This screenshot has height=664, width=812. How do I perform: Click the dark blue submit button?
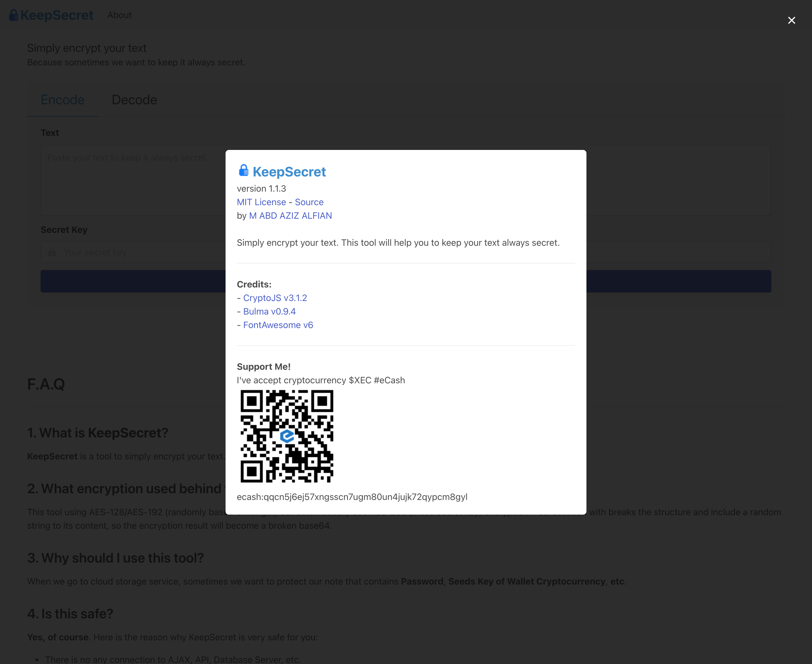tap(406, 281)
